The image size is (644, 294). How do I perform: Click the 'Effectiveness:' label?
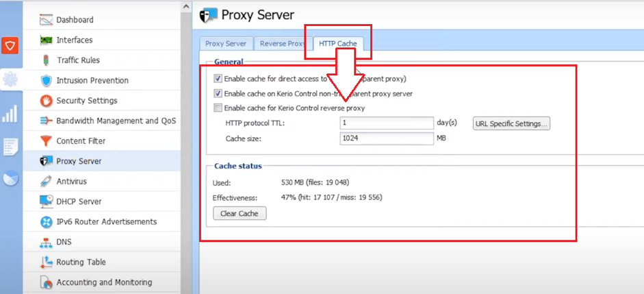(x=235, y=198)
